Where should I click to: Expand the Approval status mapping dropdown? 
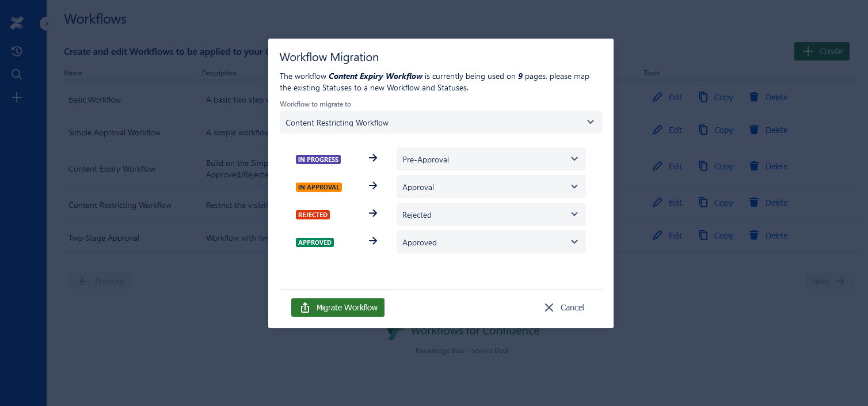pyautogui.click(x=490, y=187)
